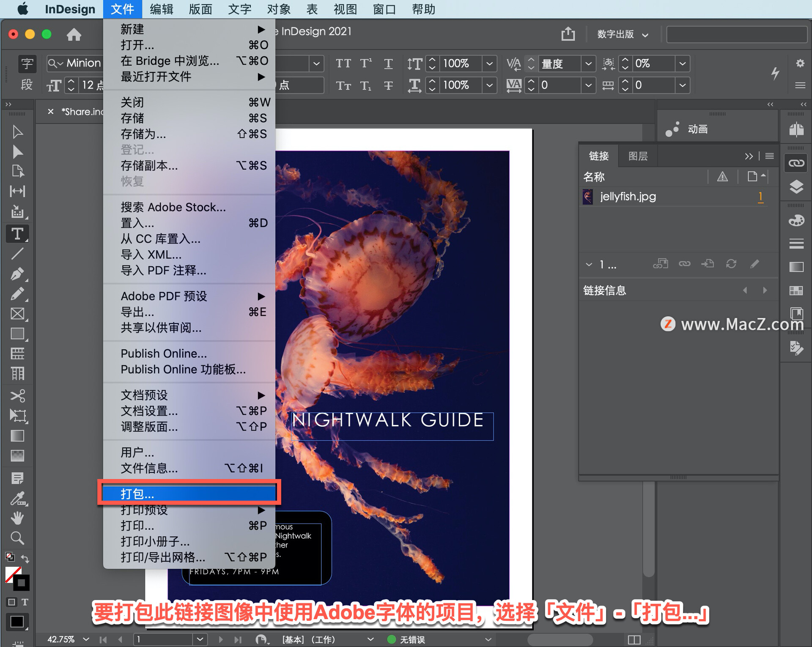Open the 量度 kerning dropdown
The height and width of the screenshot is (647, 812).
click(588, 63)
